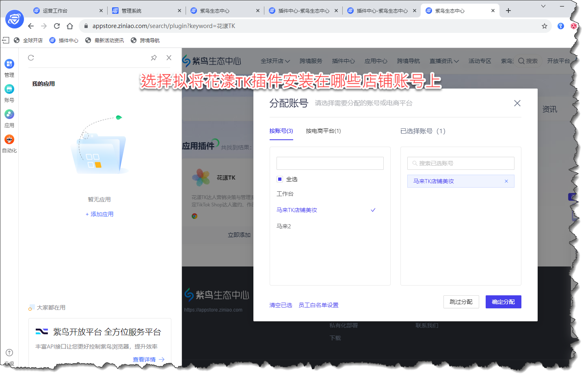The height and width of the screenshot is (379, 588).
Task: Toggle the 全选 checkbox
Action: tap(280, 179)
